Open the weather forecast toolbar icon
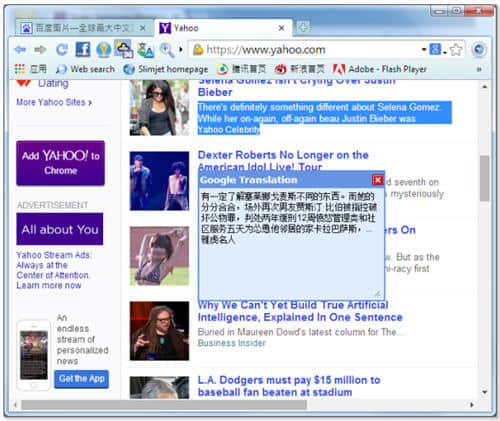 (124, 49)
